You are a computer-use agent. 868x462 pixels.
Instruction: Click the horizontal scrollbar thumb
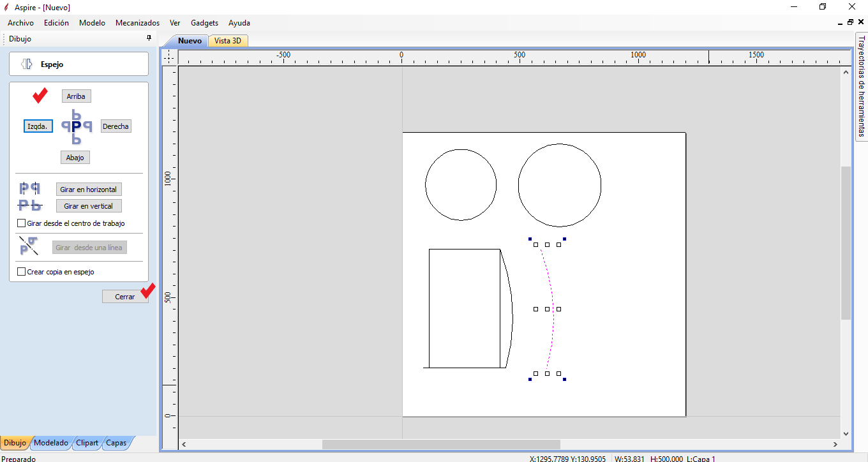click(x=441, y=444)
